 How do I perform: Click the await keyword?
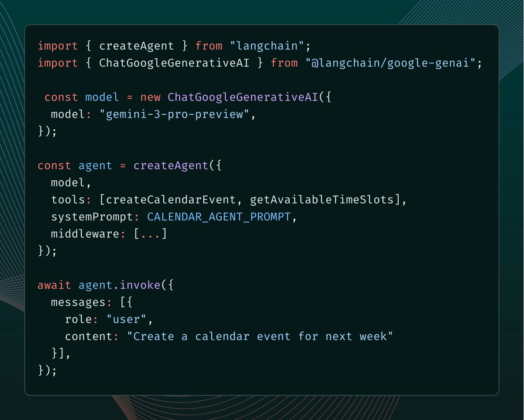[x=54, y=285]
